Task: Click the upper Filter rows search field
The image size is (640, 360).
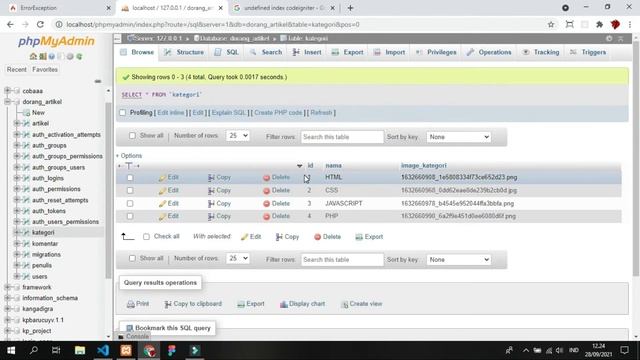Action: coord(342,137)
